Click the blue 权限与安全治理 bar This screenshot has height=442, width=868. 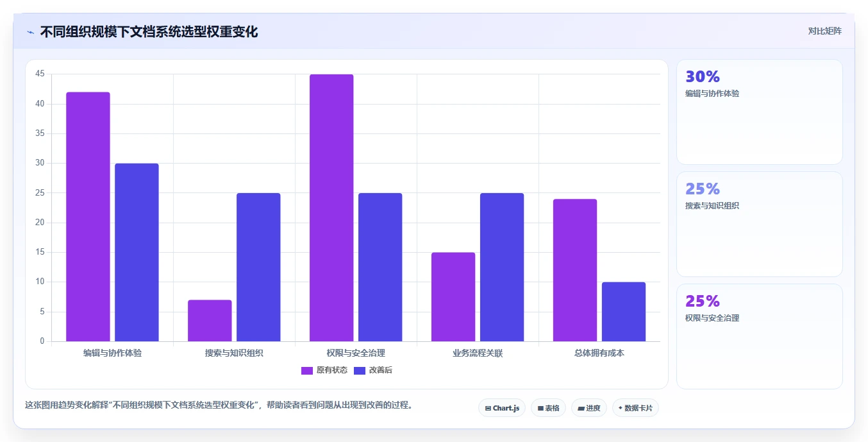[380, 267]
